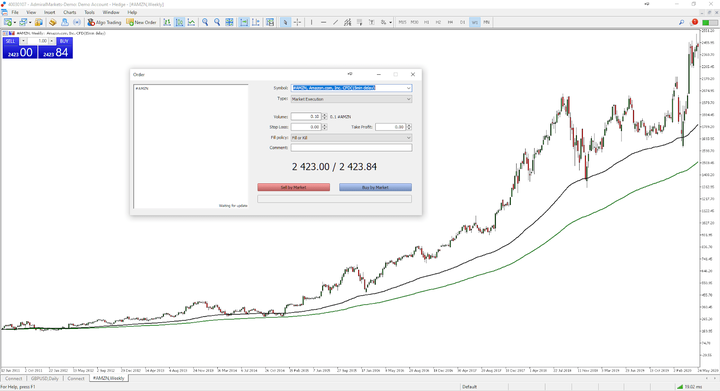720x391 pixels.
Task: Select the crosshair tool
Action: [x=297, y=22]
